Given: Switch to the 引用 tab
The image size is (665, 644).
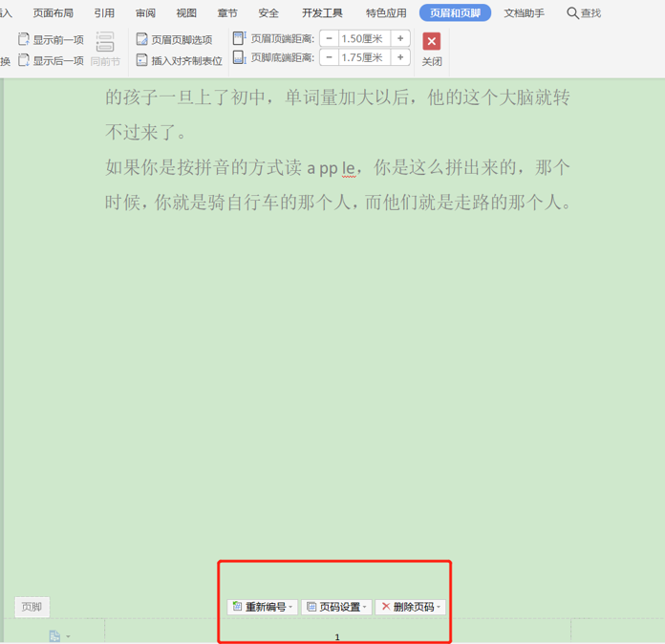Looking at the screenshot, I should (x=104, y=13).
